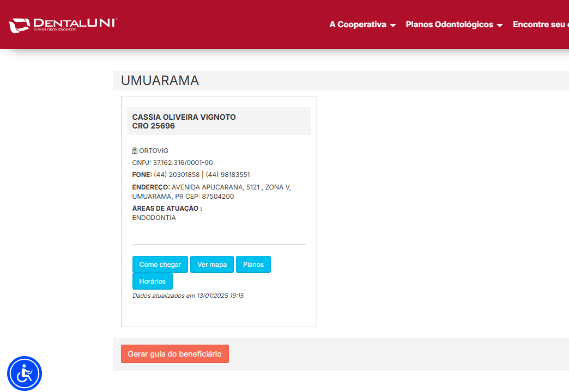569x392 pixels.
Task: Expand the Planos Odontológicos menu
Action: (454, 24)
